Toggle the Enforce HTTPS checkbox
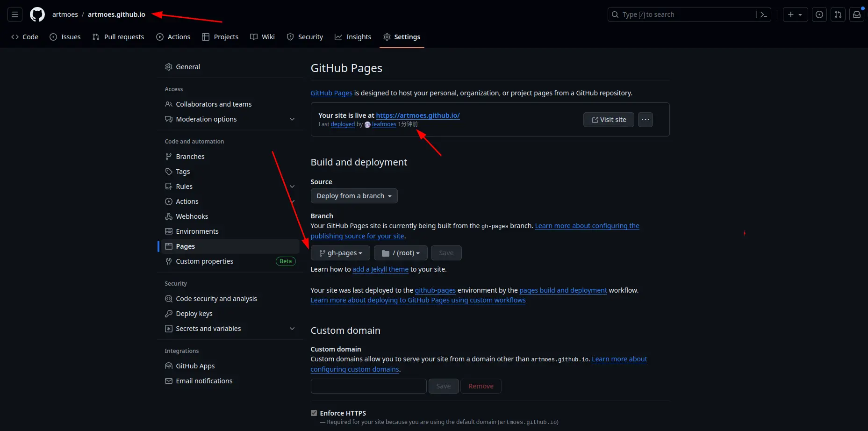This screenshot has height=431, width=868. tap(314, 413)
